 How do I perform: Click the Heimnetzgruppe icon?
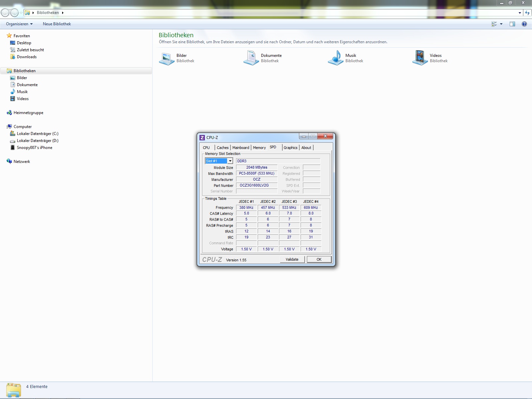click(9, 113)
